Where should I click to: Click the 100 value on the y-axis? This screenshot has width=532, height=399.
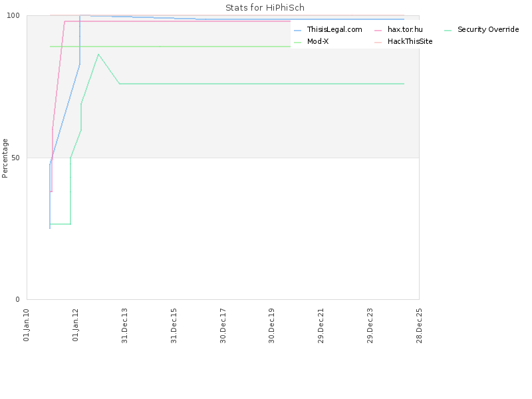(16, 15)
